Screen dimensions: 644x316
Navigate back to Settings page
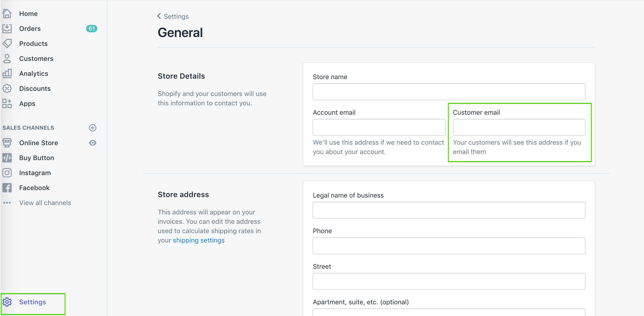point(173,16)
